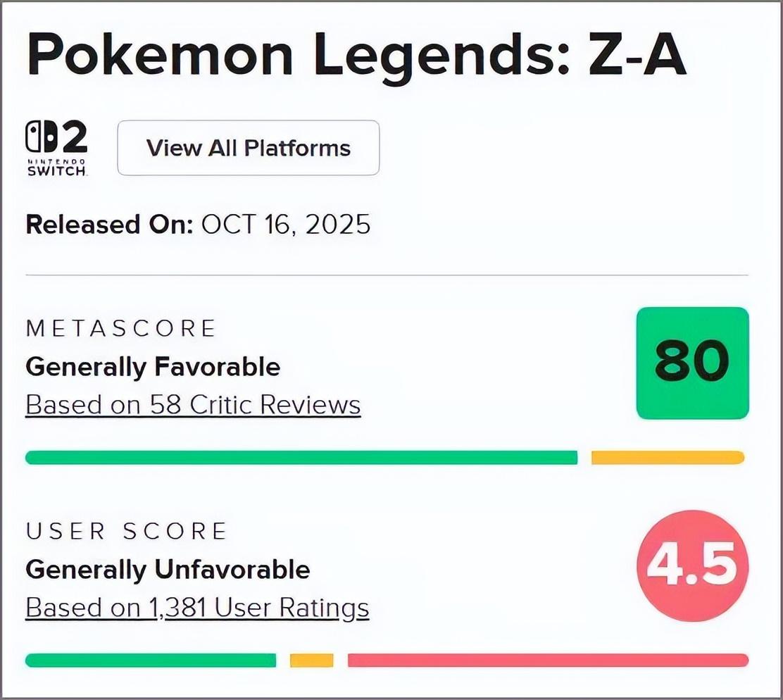Select green positive segment of critic bar
783x700 pixels.
click(301, 458)
